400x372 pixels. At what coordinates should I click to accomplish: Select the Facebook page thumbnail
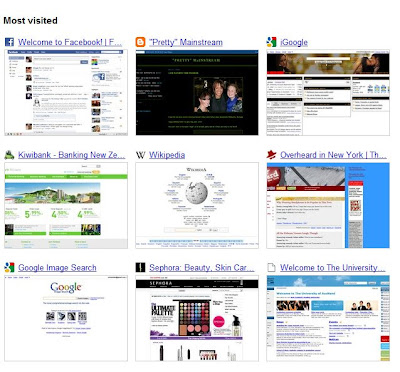pyautogui.click(x=66, y=93)
